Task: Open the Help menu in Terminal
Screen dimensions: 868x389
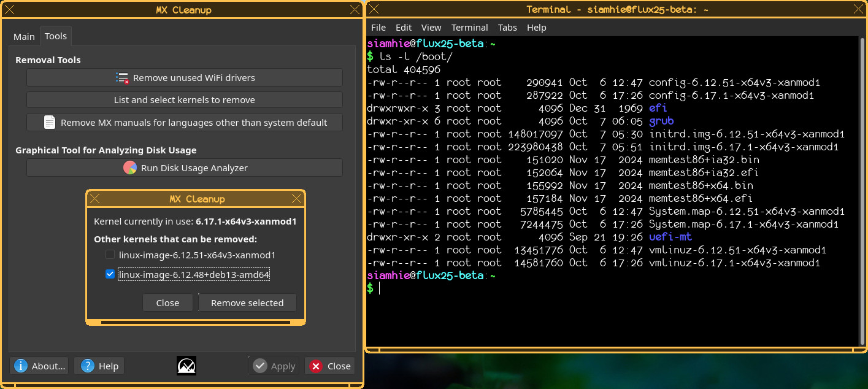Action: coord(536,27)
